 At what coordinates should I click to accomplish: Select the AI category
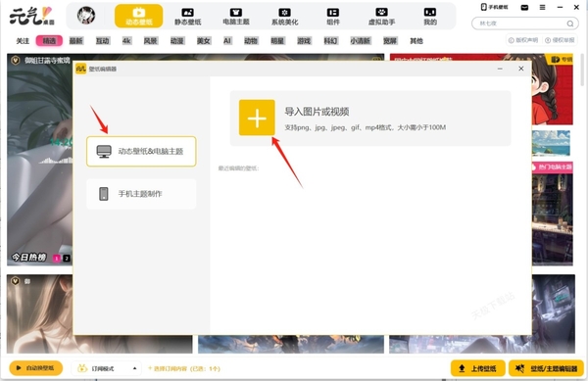227,41
